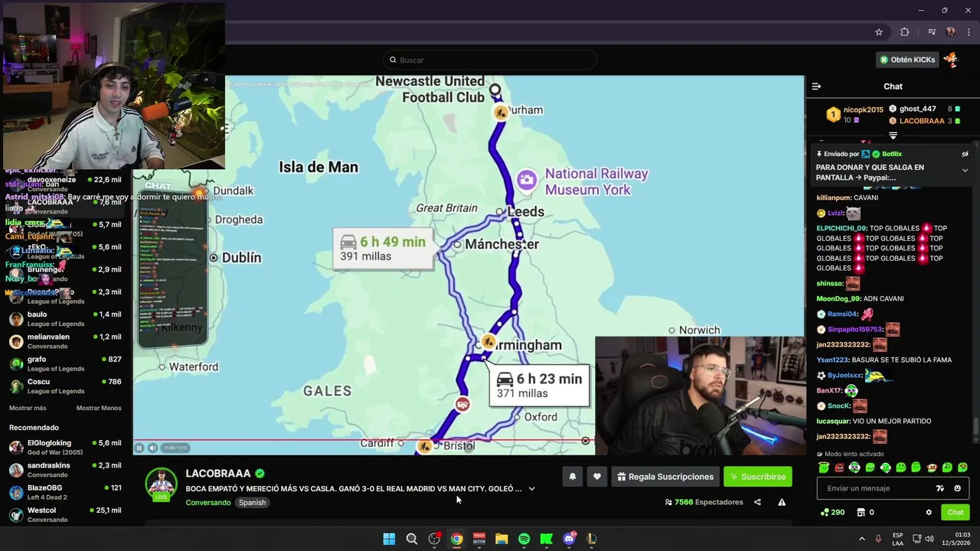
Task: Bookmark page with the star icon
Action: pyautogui.click(x=879, y=32)
